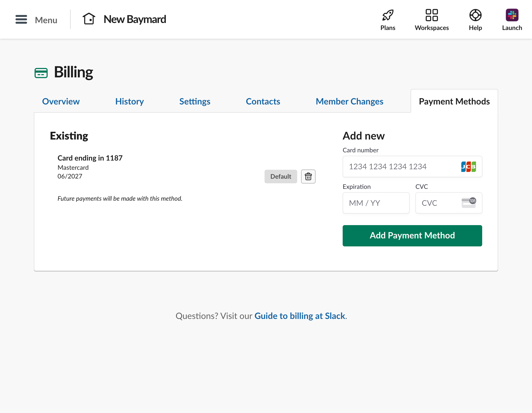The height and width of the screenshot is (413, 532).
Task: Open the hamburger Menu
Action: click(x=21, y=20)
